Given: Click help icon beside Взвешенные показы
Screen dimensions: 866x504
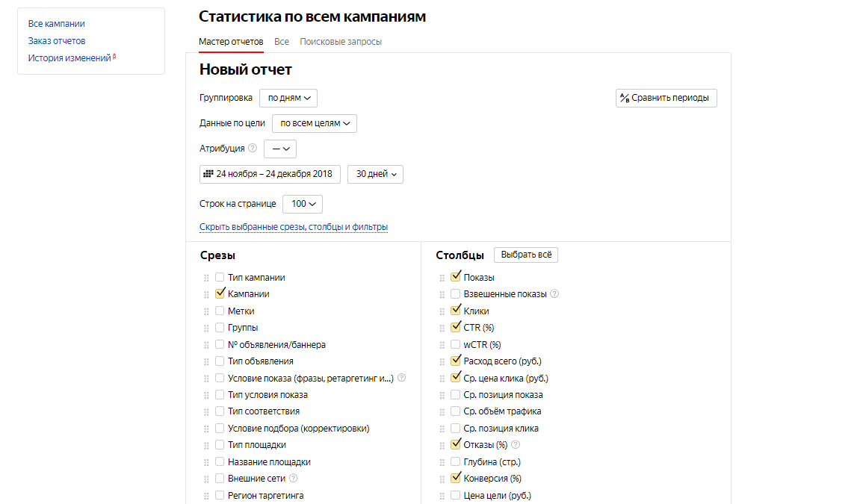Looking at the screenshot, I should click(x=554, y=294).
